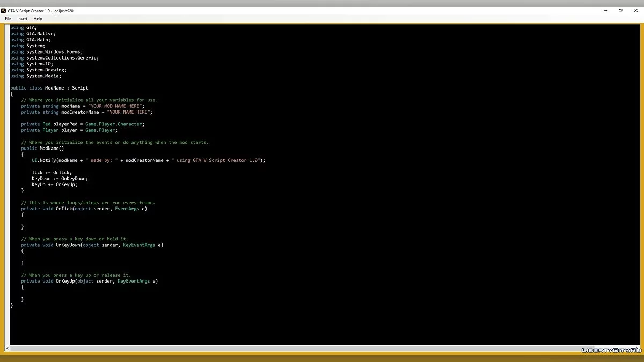Image resolution: width=644 pixels, height=362 pixels.
Task: Click the GTA V Script Creator app icon
Action: pyautogui.click(x=3, y=10)
